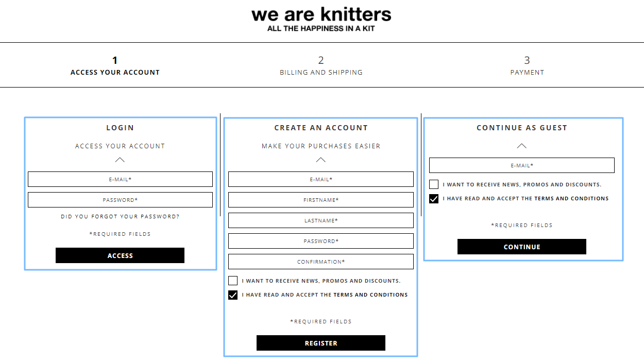The image size is (644, 363).
Task: Click the Register button
Action: pyautogui.click(x=321, y=343)
